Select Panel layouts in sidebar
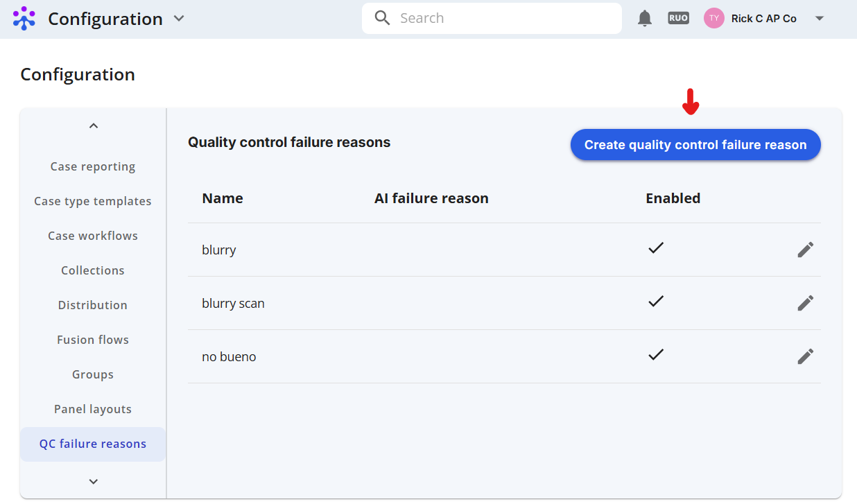Screen dimensions: 857x504 point(93,409)
